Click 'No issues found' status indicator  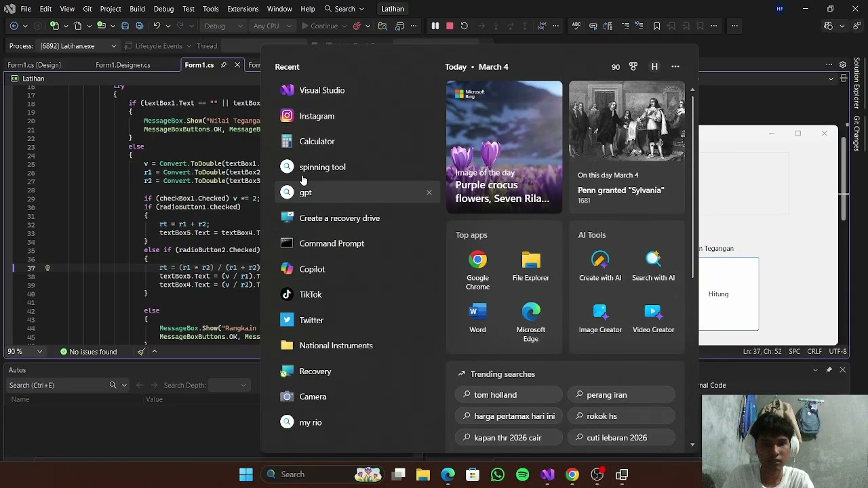click(x=88, y=352)
